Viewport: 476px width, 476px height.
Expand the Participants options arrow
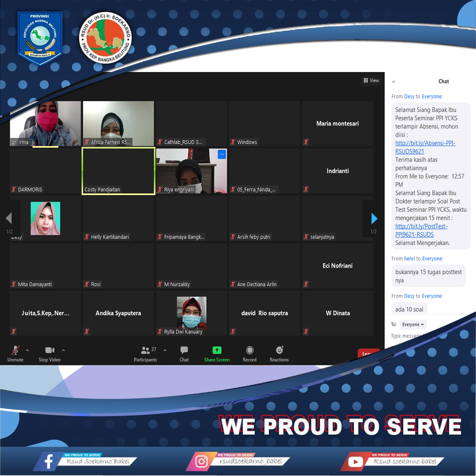[x=165, y=350]
